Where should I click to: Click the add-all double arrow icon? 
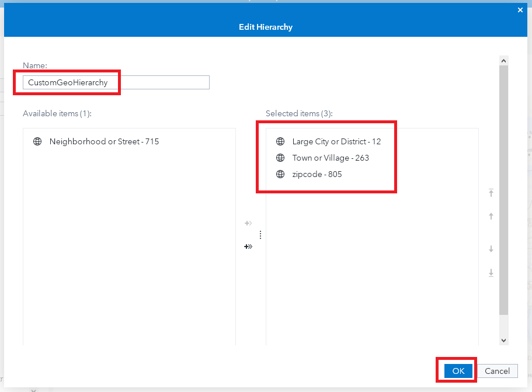pyautogui.click(x=248, y=247)
